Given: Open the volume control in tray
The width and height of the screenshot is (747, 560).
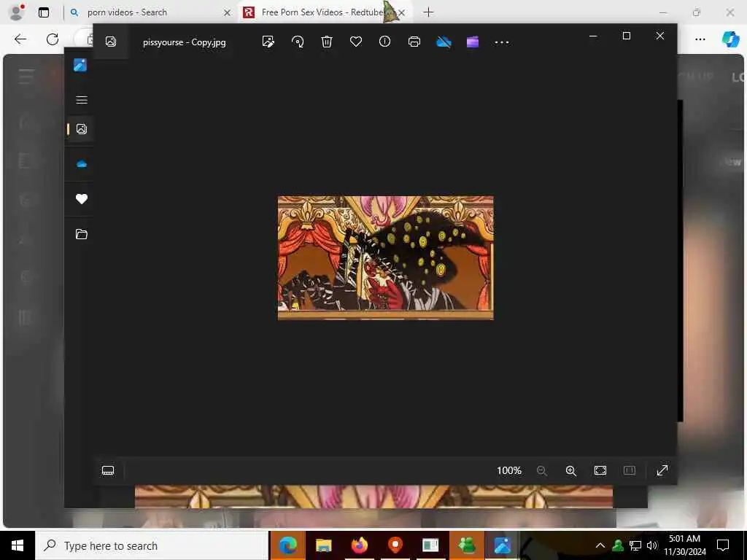Looking at the screenshot, I should (652, 545).
